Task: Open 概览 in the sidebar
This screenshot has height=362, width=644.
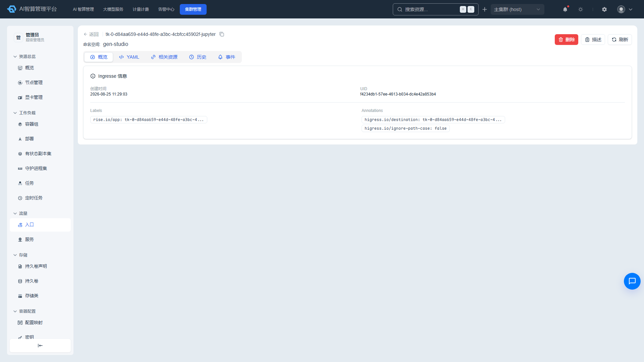Action: (x=40, y=68)
